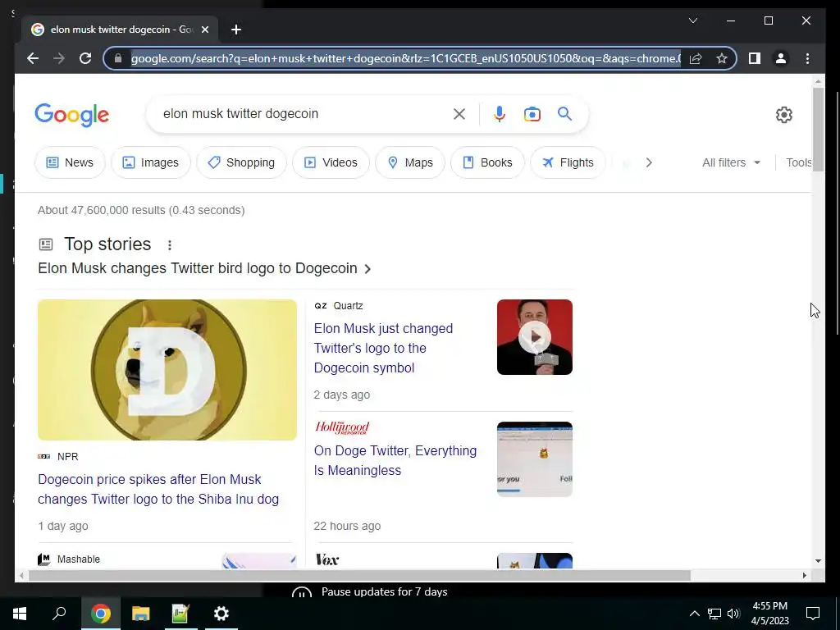This screenshot has height=630, width=840.
Task: Click the browser forward arrow
Action: tap(59, 58)
